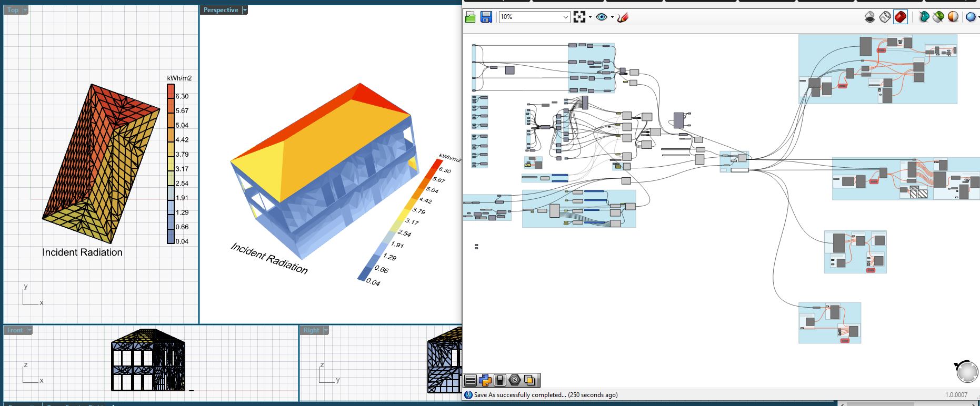
Task: Select the Right viewport title tab
Action: (x=311, y=330)
